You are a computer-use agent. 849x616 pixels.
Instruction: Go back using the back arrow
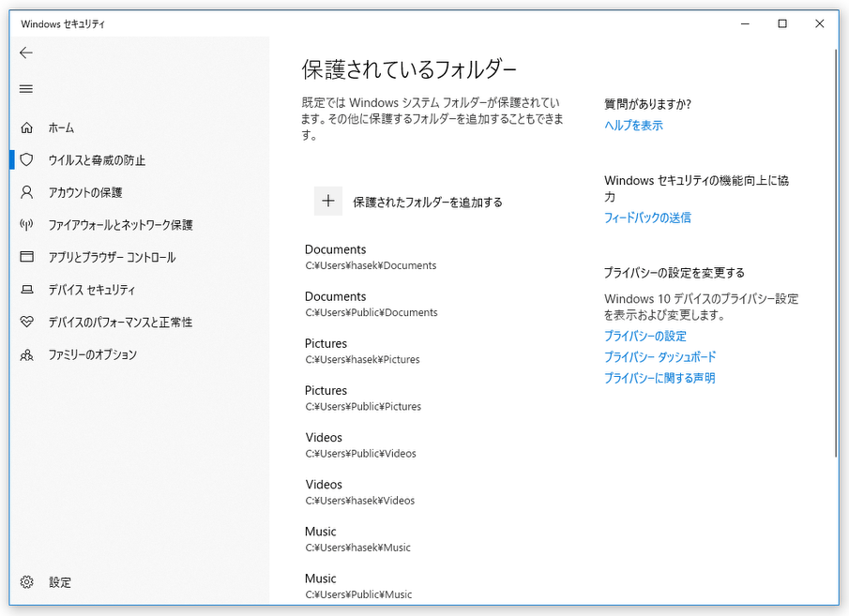[x=26, y=53]
